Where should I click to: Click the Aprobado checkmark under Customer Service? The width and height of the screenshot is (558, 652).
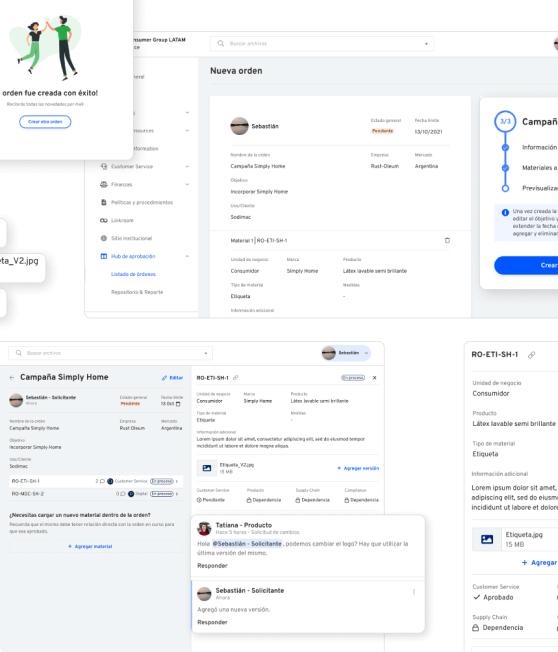coord(477,597)
